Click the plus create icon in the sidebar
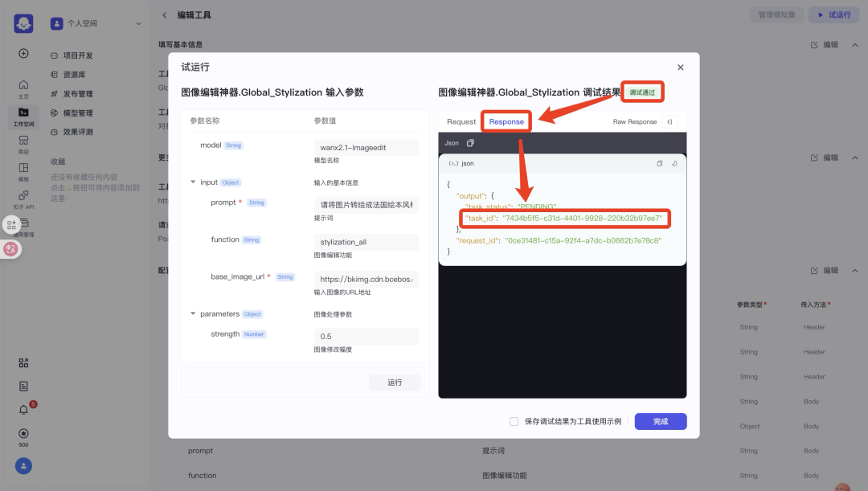Image resolution: width=868 pixels, height=491 pixels. click(x=23, y=54)
